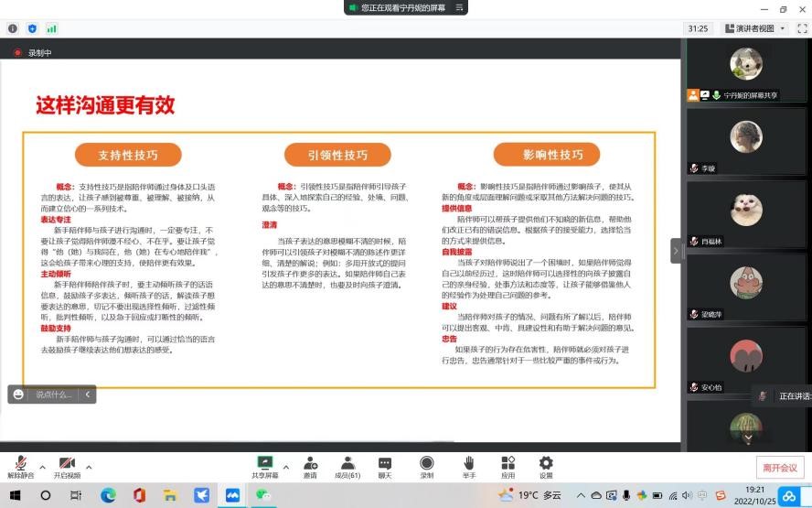This screenshot has width=812, height=508.
Task: Turn on camera with 开启视频
Action: [67, 466]
